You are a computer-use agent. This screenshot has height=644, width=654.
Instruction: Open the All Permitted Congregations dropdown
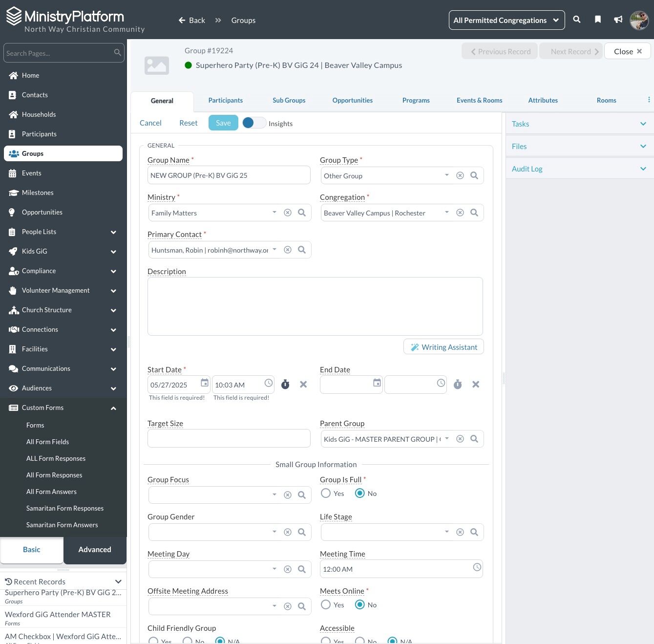click(x=506, y=20)
